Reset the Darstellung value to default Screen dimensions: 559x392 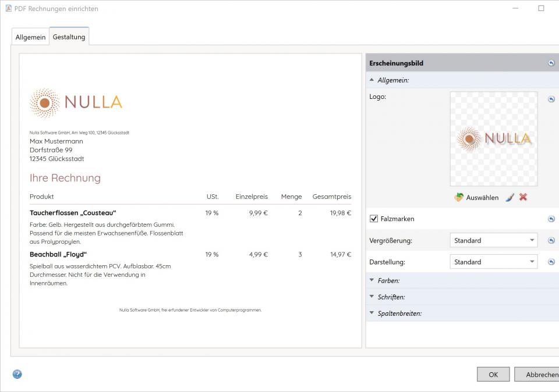pyautogui.click(x=551, y=262)
